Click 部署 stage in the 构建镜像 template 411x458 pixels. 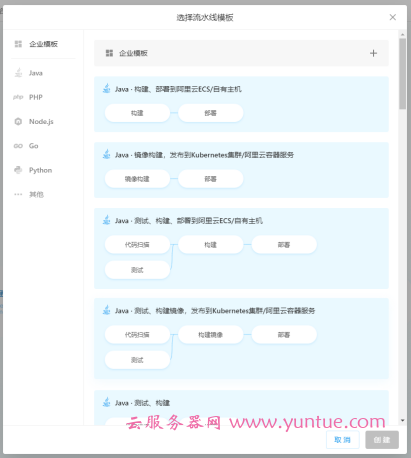click(284, 335)
